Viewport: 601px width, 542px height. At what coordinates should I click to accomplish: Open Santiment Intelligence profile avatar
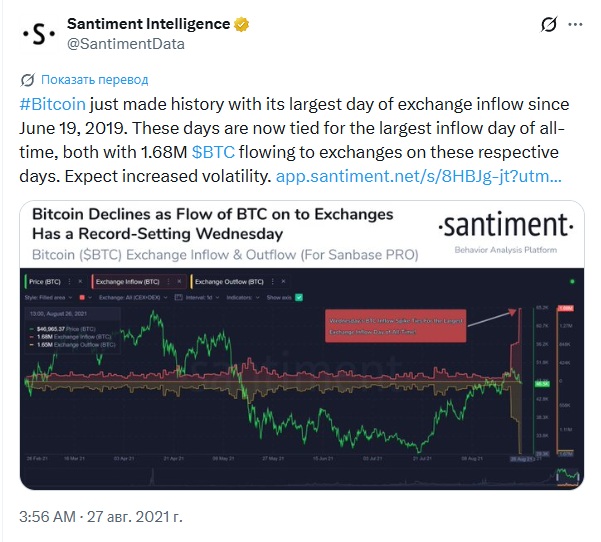tap(39, 34)
